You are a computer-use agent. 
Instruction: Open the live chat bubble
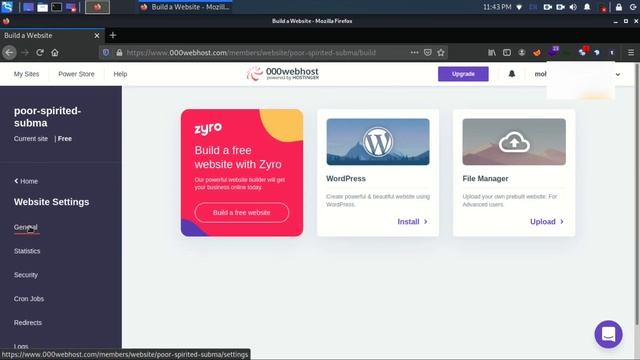[x=608, y=334]
